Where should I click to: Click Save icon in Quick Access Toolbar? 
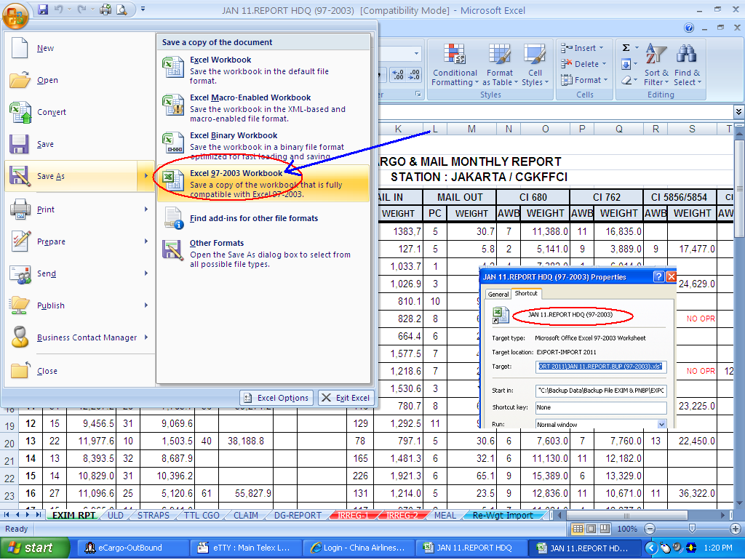coord(43,9)
